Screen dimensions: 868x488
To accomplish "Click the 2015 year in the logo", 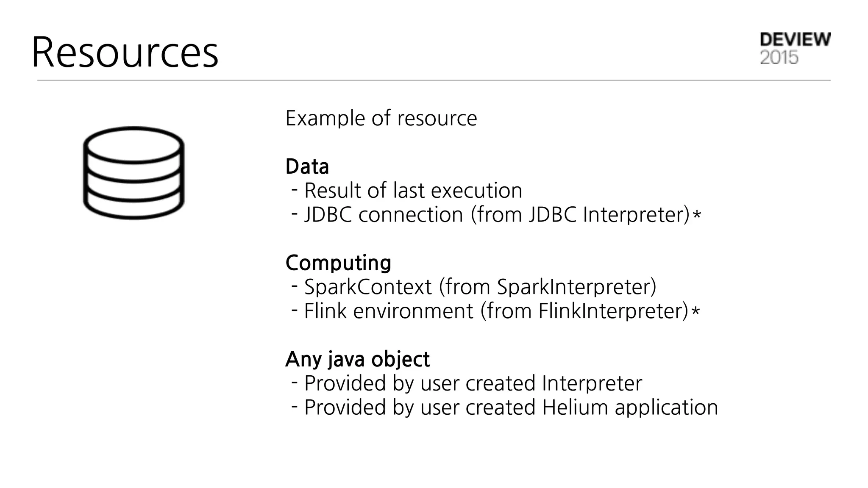I will tap(779, 58).
